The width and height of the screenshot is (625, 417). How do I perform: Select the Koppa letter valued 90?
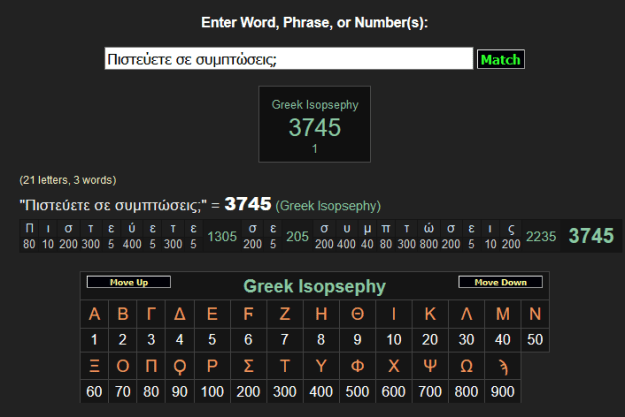point(180,365)
